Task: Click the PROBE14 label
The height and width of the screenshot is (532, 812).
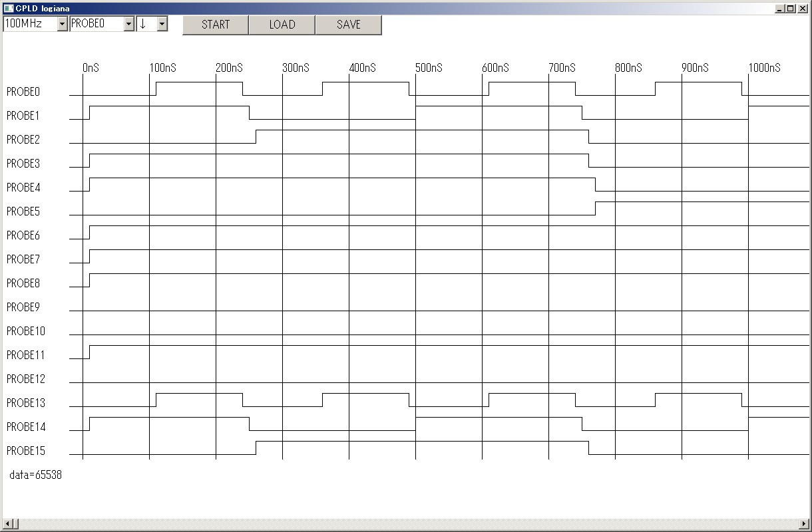Action: pyautogui.click(x=26, y=427)
